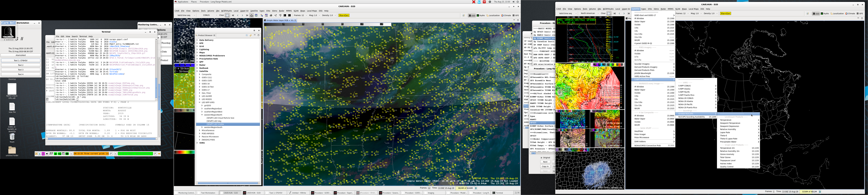Open NDFD Check URL.odt desktop icon
This screenshot has width=868, height=195.
12,91
